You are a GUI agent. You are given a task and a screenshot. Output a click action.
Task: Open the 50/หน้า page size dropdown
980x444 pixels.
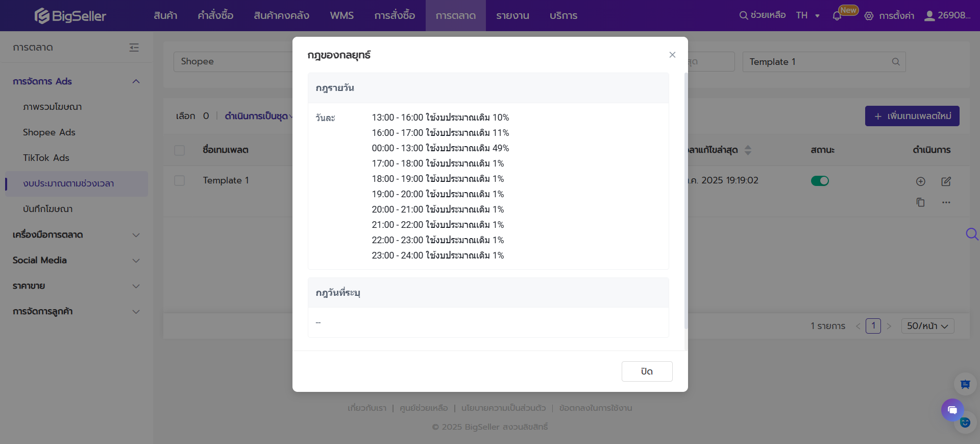pyautogui.click(x=927, y=326)
